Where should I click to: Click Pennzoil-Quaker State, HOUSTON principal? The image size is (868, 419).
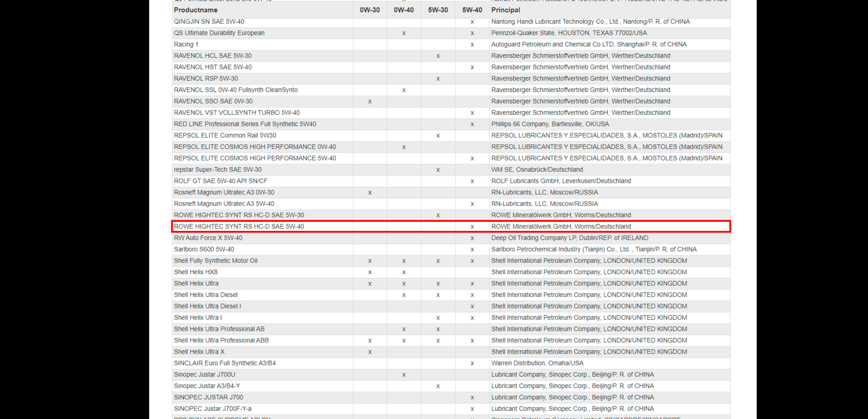[569, 33]
